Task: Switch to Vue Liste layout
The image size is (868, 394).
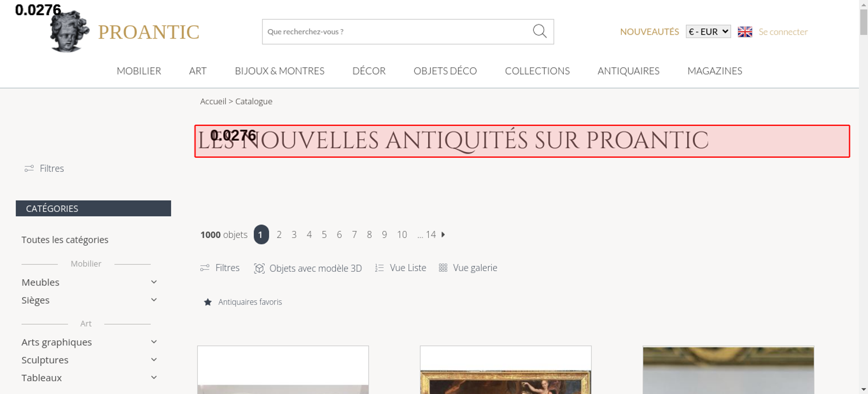Action: [x=401, y=268]
